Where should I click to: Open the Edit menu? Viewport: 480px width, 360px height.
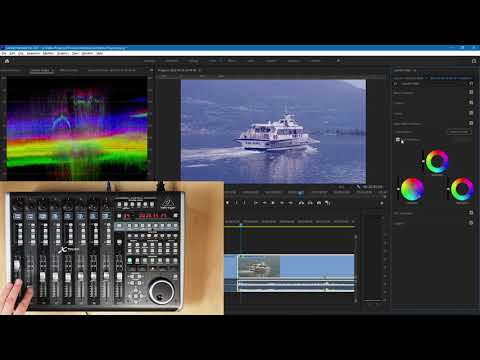(13, 53)
